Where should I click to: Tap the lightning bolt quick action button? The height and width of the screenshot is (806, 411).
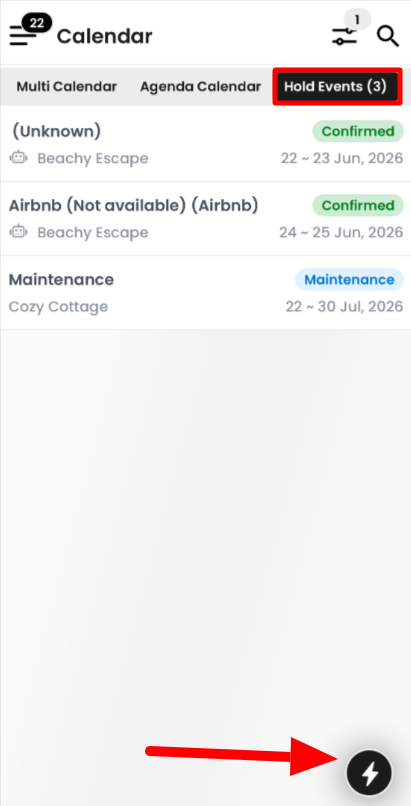click(x=369, y=773)
